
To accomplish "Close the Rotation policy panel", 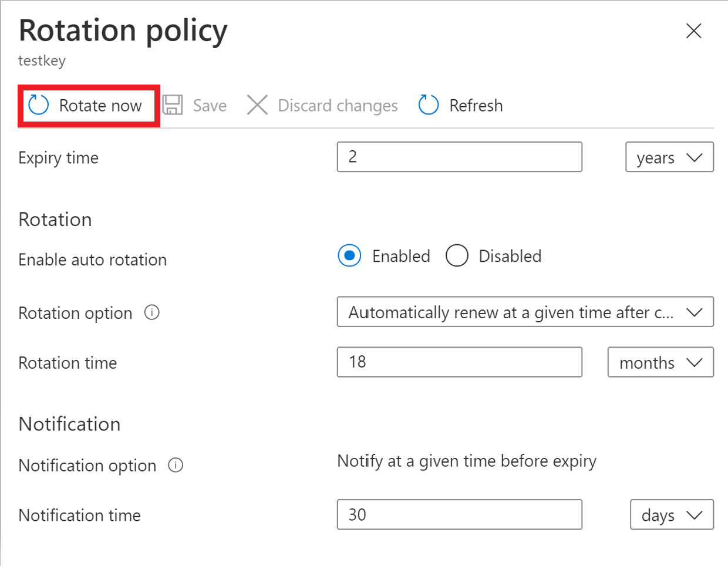I will tap(693, 31).
